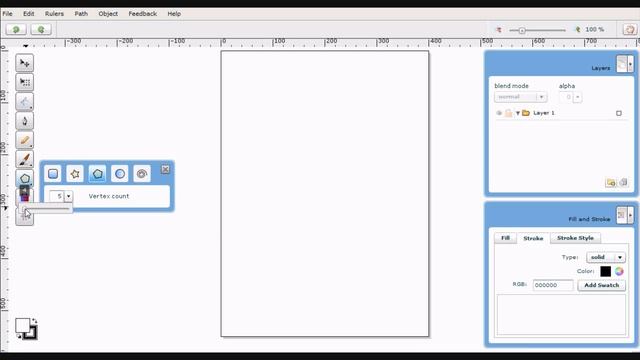Open the alpha value stepper arrow
Screen dimensions: 640x360
[x=578, y=97]
